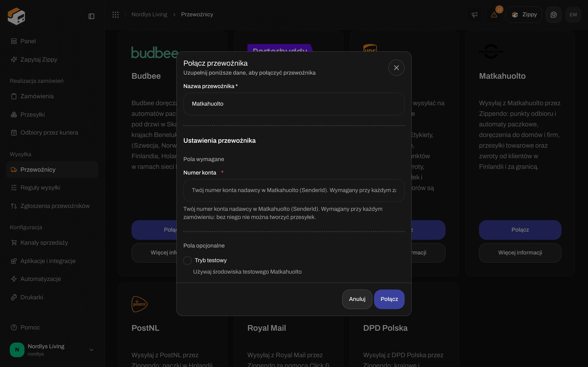
Task: Open the apps grid icon
Action: tap(115, 14)
